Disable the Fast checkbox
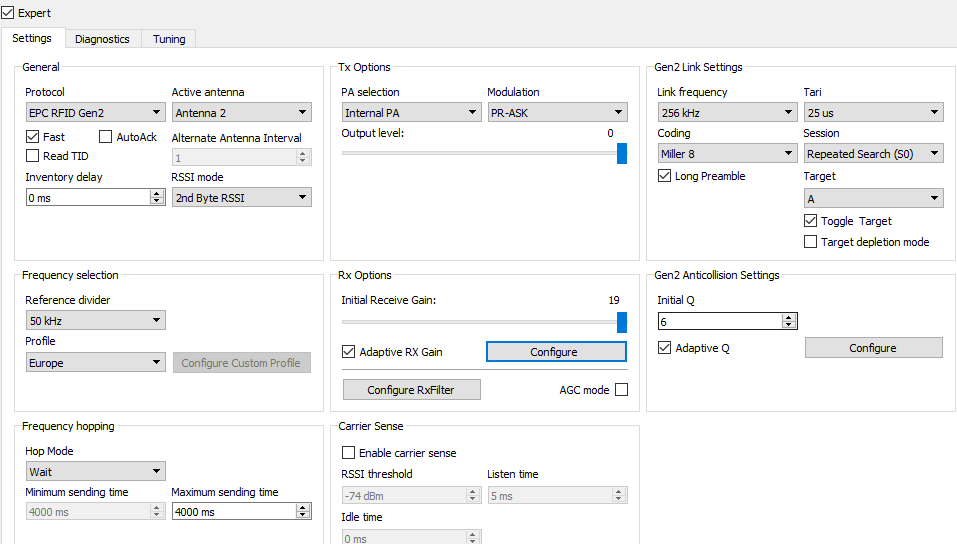The width and height of the screenshot is (957, 544). coord(32,136)
